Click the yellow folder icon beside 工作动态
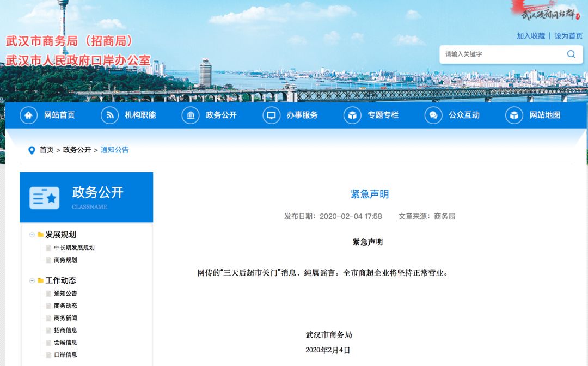Screen dimensions: 588x366 point(41,281)
